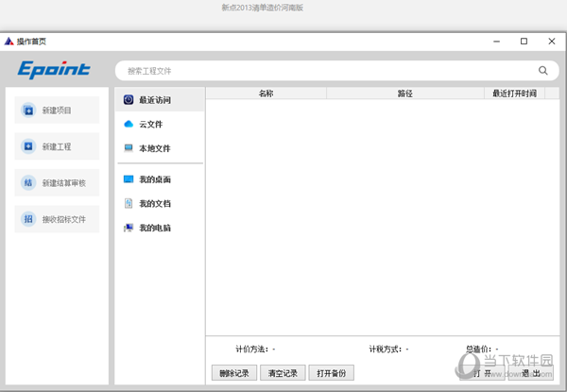Open the 新建项目 button
The width and height of the screenshot is (567, 392).
[57, 111]
